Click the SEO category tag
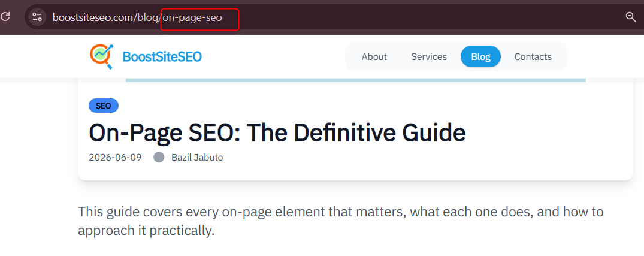This screenshot has height=256, width=644. click(x=104, y=106)
